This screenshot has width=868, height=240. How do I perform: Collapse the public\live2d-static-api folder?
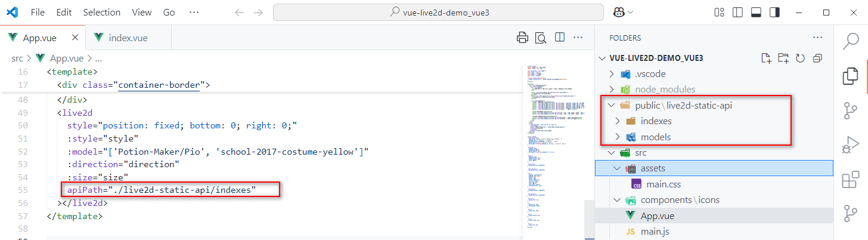610,105
